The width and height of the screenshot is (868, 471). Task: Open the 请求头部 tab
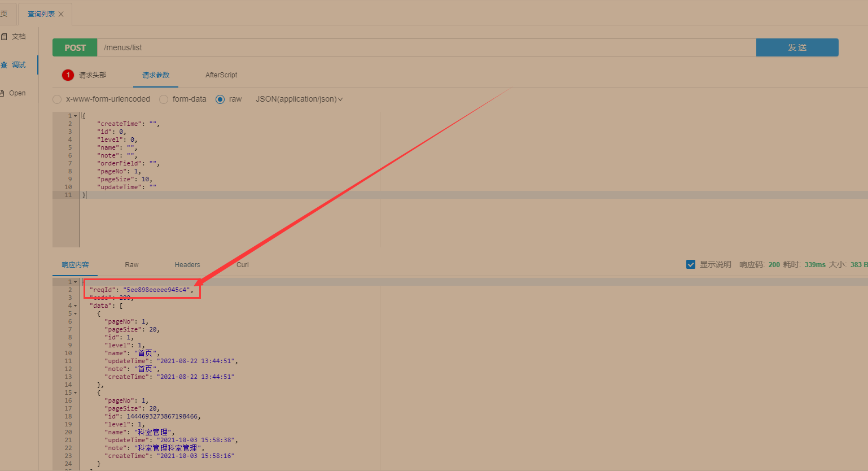(x=93, y=75)
